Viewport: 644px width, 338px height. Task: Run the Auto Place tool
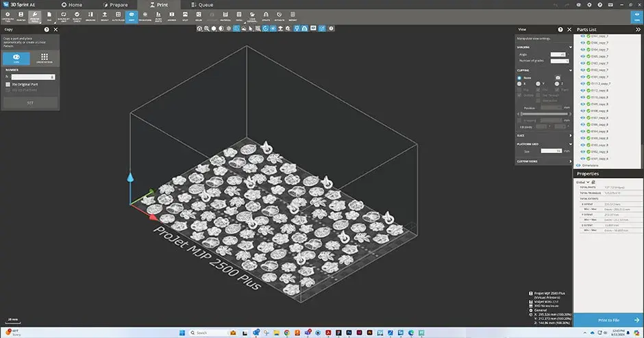tap(119, 16)
